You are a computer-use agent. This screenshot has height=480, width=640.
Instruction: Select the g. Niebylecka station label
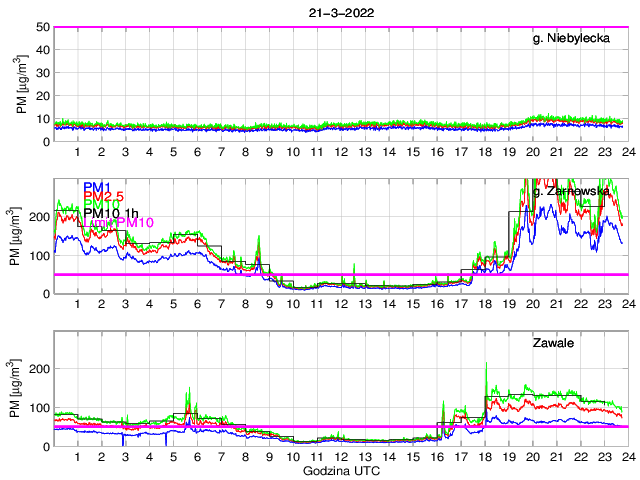[579, 38]
